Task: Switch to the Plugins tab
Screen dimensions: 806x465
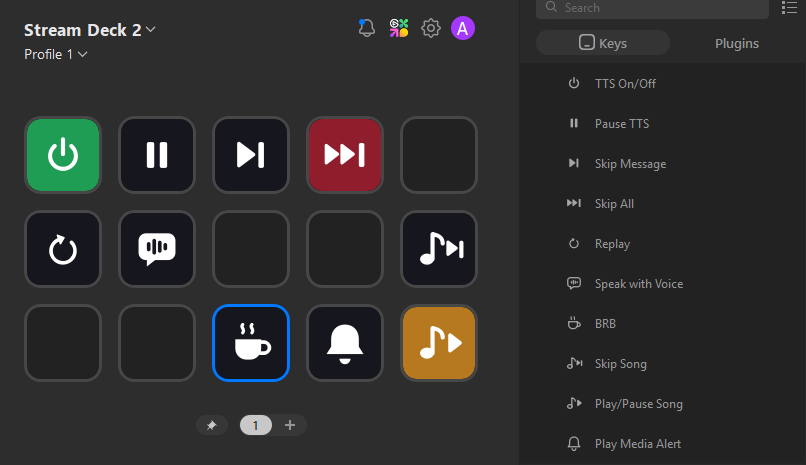Action: 737,43
